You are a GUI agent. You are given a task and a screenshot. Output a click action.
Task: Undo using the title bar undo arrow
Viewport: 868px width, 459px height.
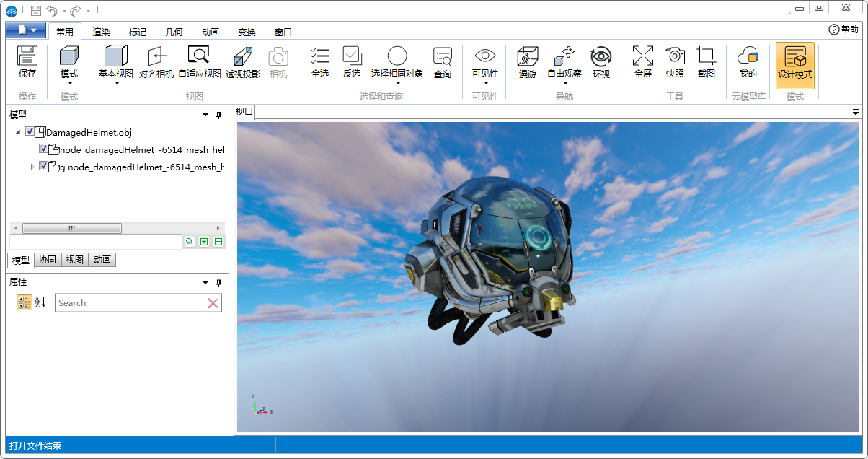pyautogui.click(x=52, y=10)
